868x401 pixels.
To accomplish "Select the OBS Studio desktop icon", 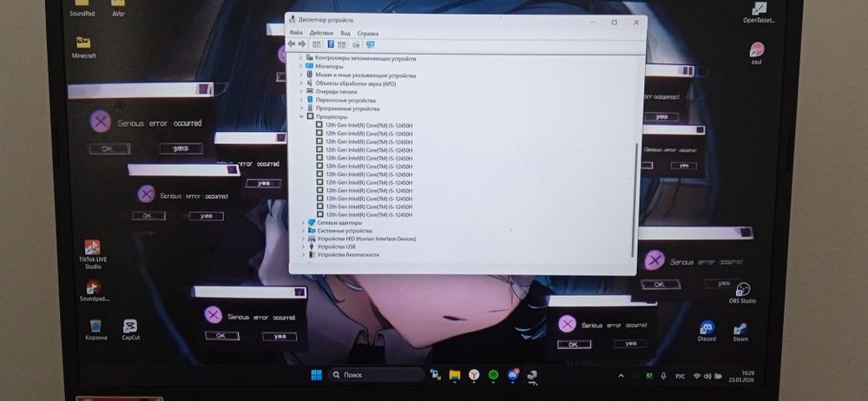I will (x=742, y=293).
